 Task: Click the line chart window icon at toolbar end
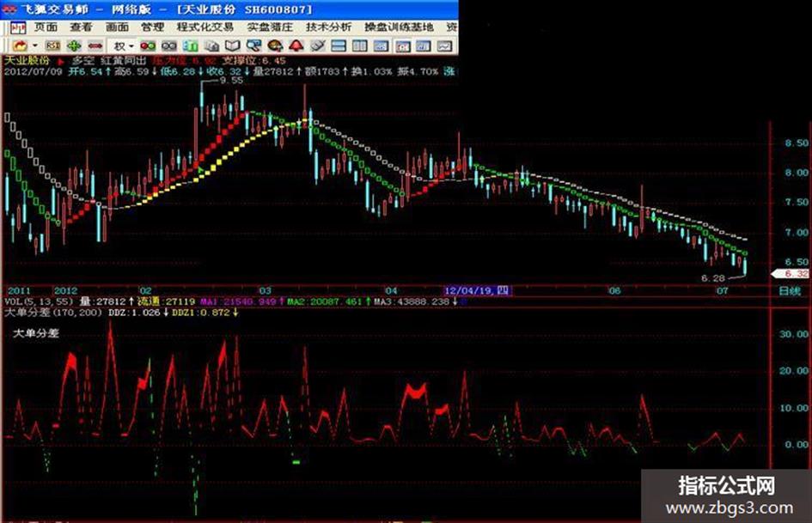[445, 46]
